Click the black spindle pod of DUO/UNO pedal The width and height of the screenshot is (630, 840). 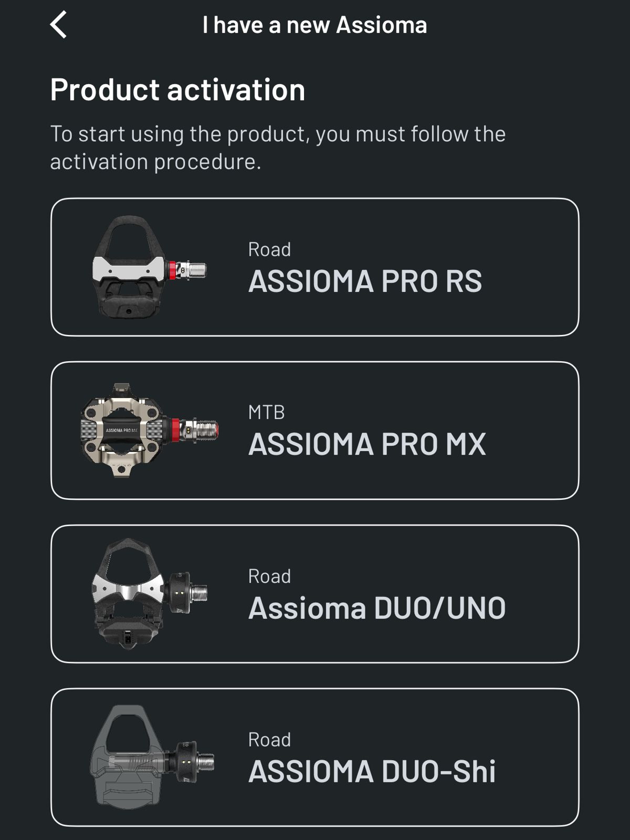(178, 592)
